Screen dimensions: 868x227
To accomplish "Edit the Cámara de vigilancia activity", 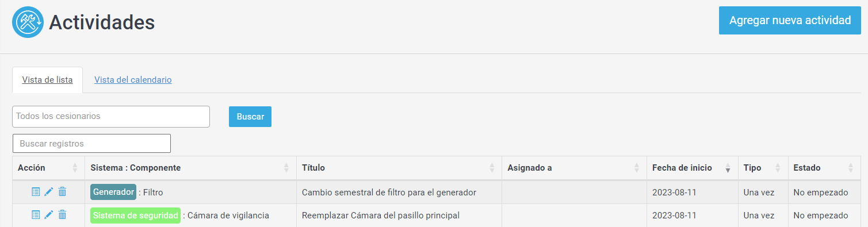I will (x=49, y=215).
